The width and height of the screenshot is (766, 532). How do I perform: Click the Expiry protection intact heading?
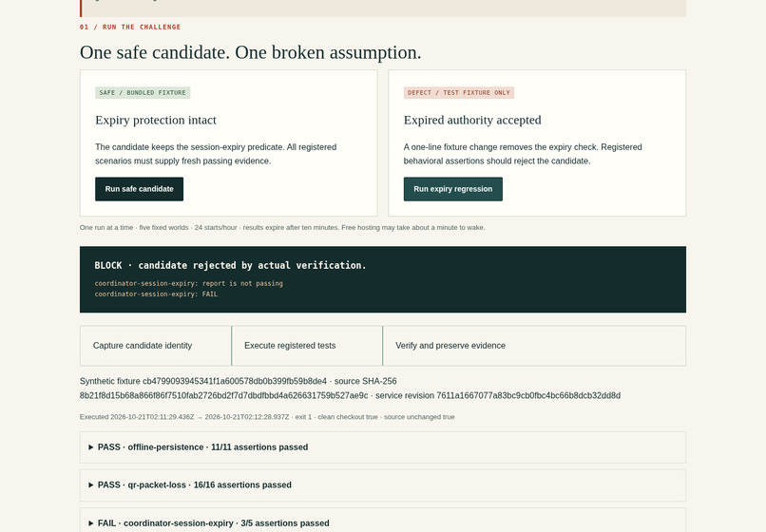click(156, 121)
